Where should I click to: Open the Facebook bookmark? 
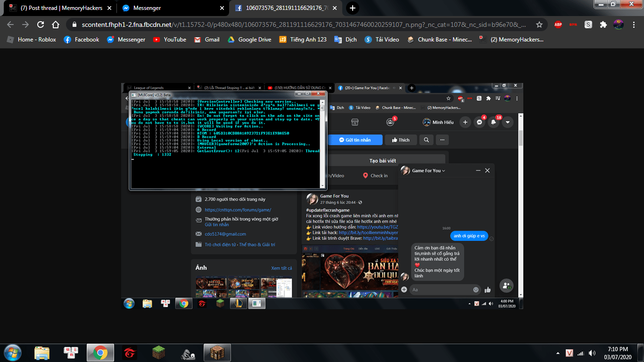pyautogui.click(x=82, y=40)
